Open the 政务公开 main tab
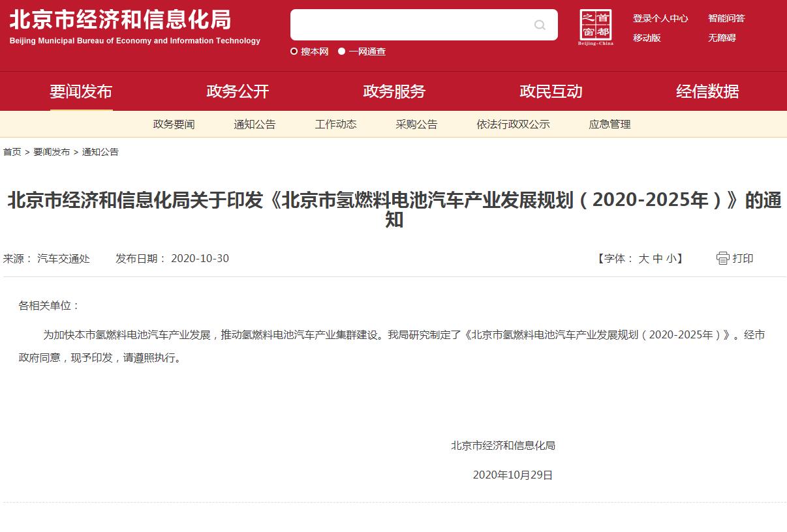The height and width of the screenshot is (532, 787). tap(238, 91)
